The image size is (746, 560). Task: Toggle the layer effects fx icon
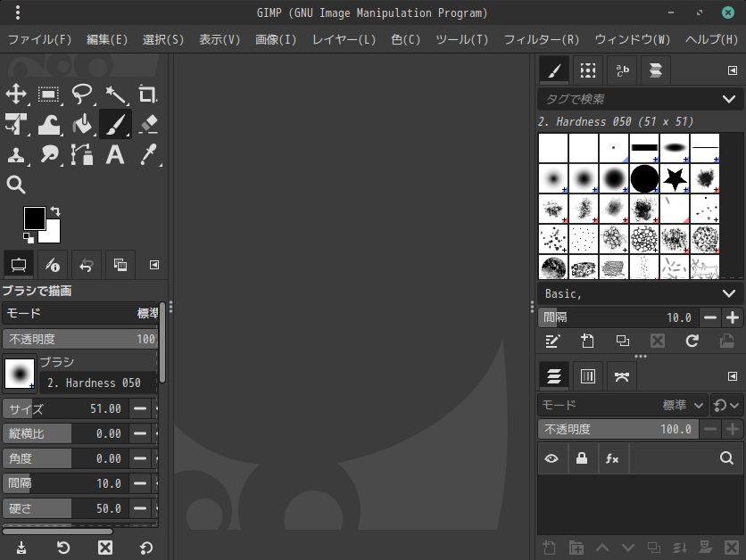[612, 458]
